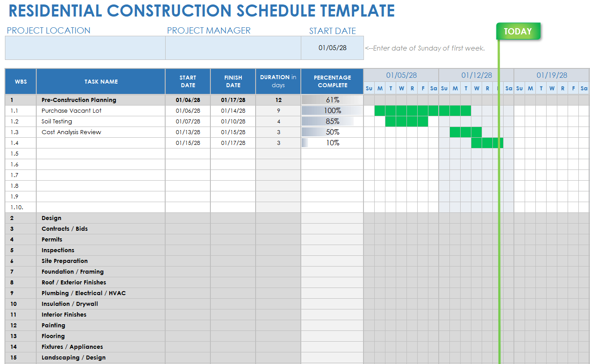Select the 100% progress bar for Purchase Vacant Lot
This screenshot has width=590, height=364.
[x=332, y=110]
